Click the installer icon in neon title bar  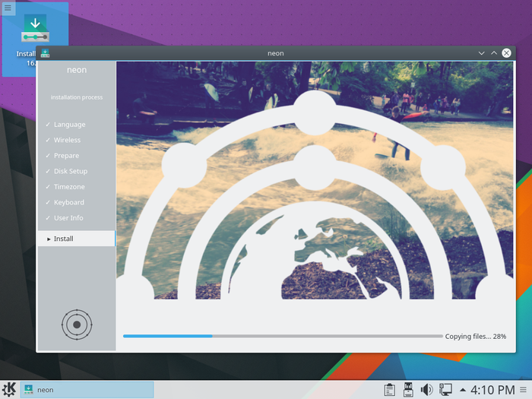[45, 53]
